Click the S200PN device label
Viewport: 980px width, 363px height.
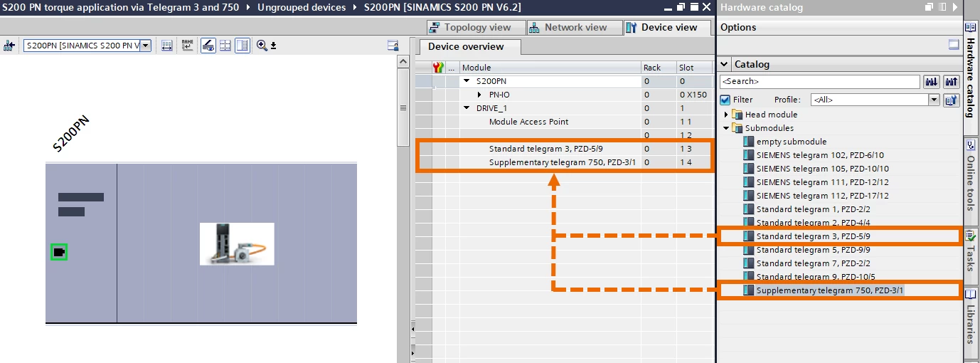[x=71, y=134]
